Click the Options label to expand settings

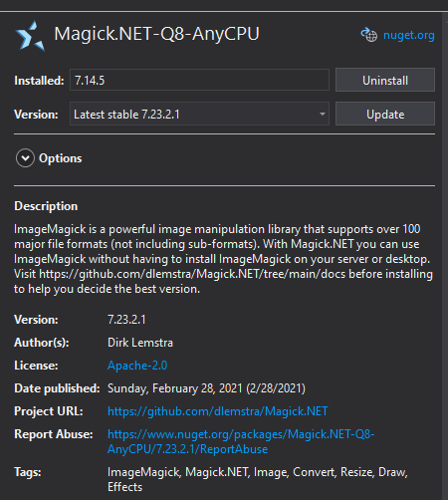(x=61, y=158)
